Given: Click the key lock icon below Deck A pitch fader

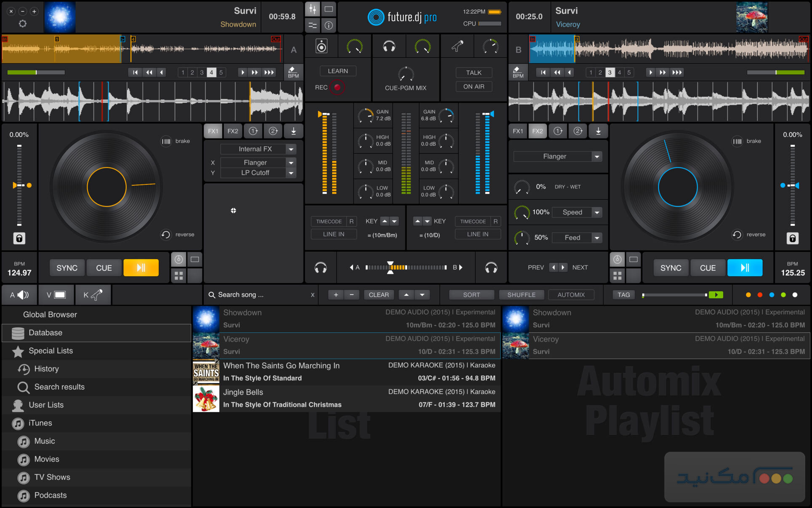Looking at the screenshot, I should point(19,238).
